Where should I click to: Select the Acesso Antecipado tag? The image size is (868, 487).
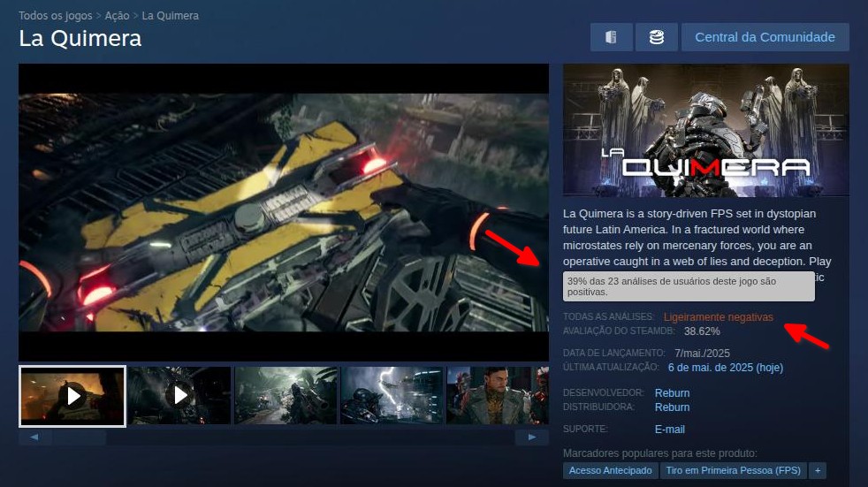[611, 470]
